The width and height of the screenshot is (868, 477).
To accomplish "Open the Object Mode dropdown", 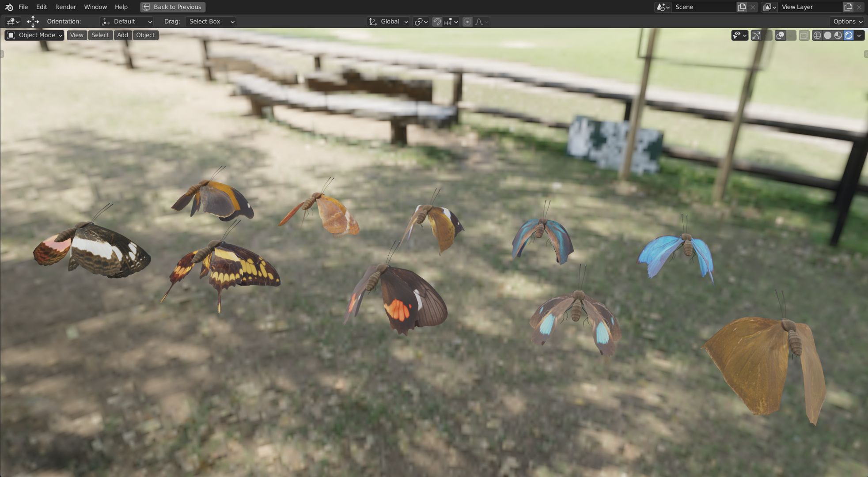I will click(x=34, y=35).
